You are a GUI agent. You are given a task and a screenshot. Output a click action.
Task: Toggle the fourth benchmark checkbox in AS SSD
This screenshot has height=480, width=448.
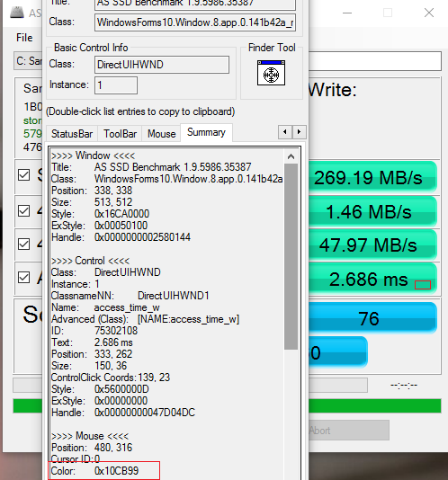click(x=23, y=278)
